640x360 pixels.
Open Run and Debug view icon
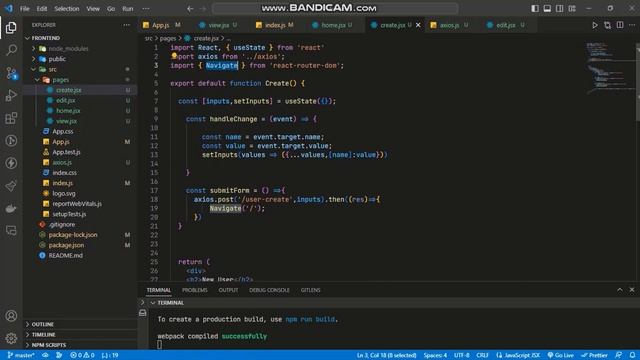[11, 96]
